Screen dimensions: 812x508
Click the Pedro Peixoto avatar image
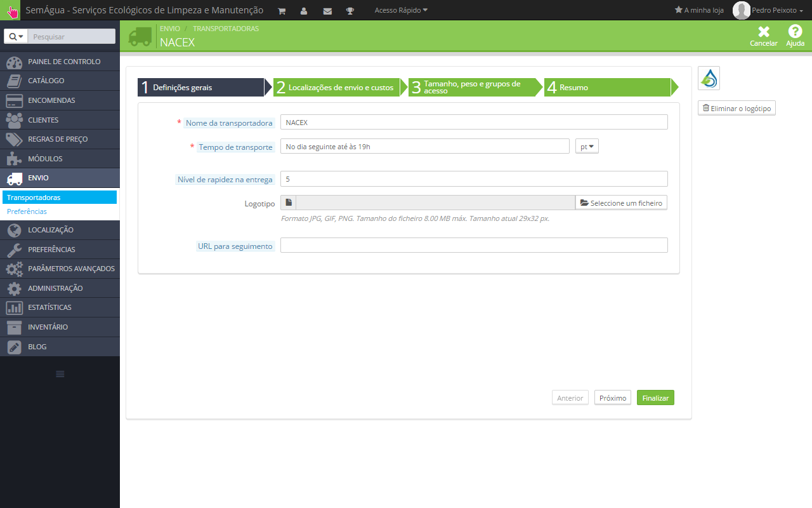741,10
